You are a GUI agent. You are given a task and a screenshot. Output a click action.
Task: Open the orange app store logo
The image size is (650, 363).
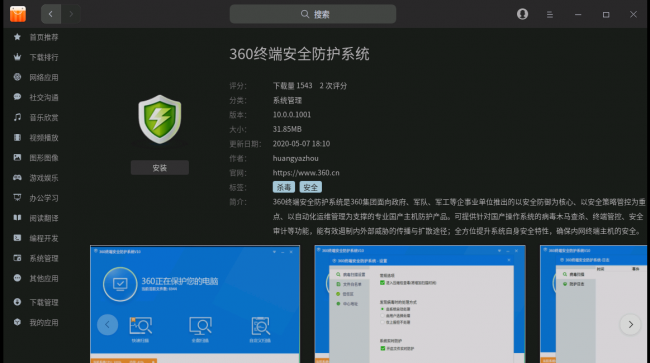pos(18,14)
